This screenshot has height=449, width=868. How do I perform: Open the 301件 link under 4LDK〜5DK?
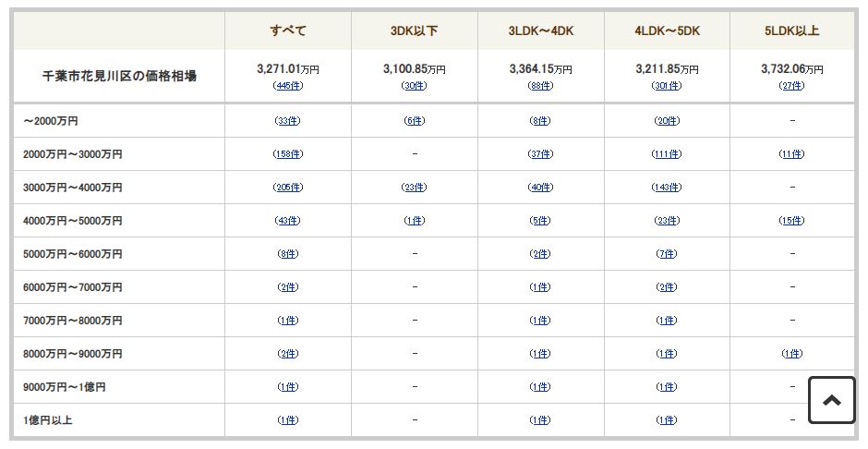click(x=667, y=86)
